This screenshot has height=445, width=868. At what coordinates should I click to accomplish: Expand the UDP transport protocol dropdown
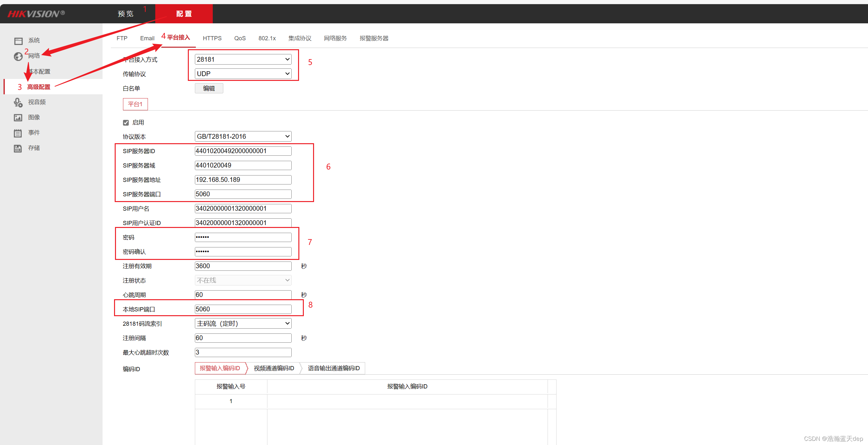[243, 74]
